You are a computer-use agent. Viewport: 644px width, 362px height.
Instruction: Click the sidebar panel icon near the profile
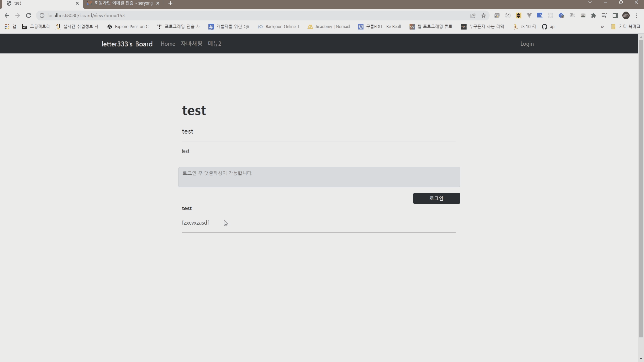click(x=615, y=15)
